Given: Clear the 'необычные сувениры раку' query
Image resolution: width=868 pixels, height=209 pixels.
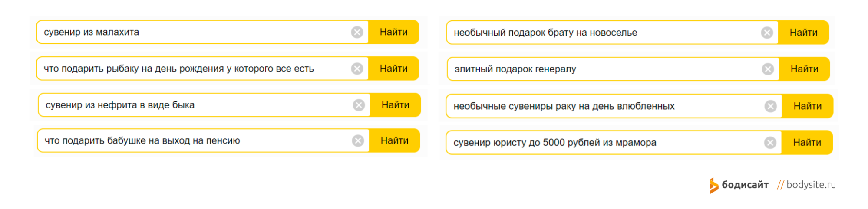Looking at the screenshot, I should point(770,106).
